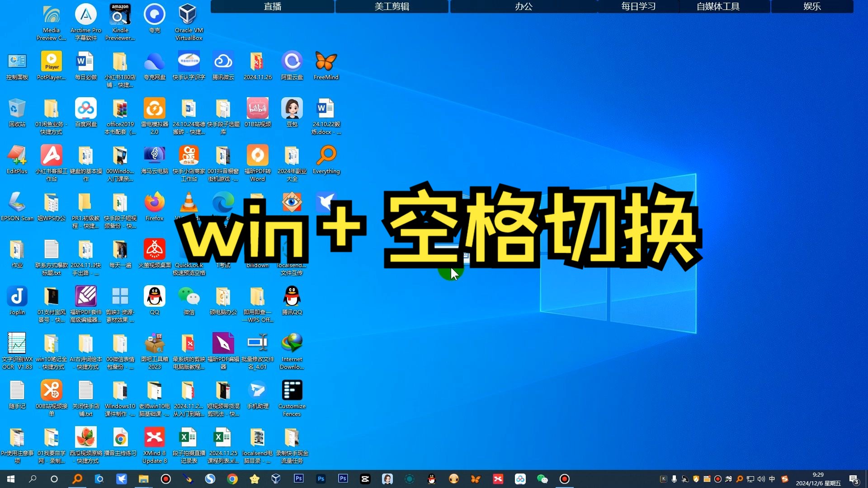Click the Windows Start button
The image size is (868, 488).
point(11,479)
